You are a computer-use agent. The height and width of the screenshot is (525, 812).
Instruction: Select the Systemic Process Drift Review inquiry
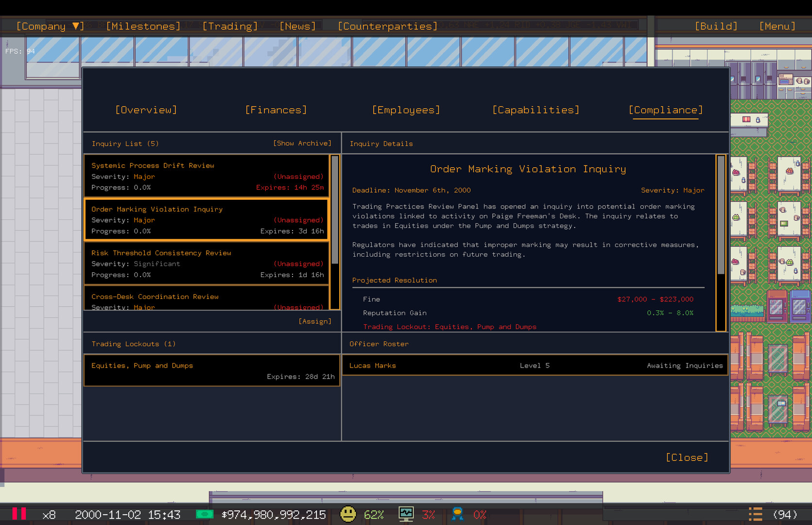point(206,176)
